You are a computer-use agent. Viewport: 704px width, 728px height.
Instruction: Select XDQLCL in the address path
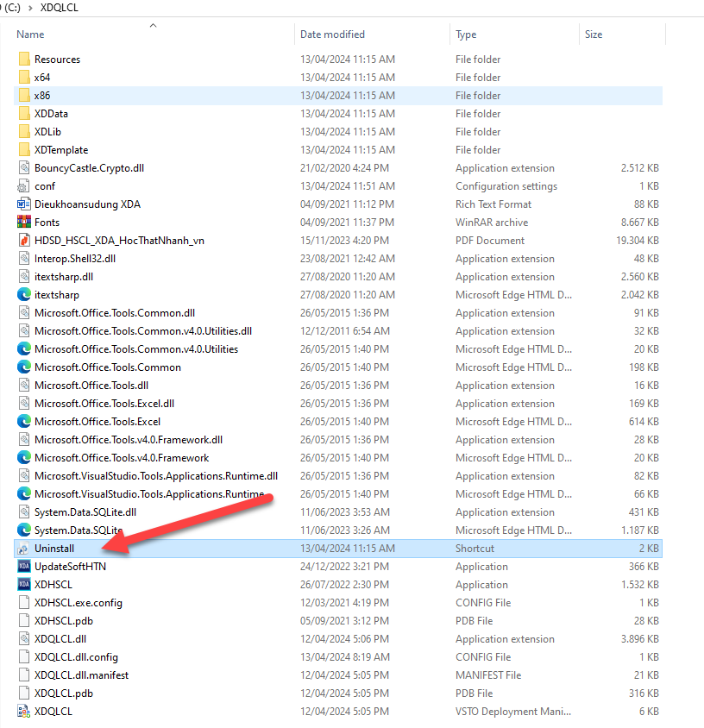tap(60, 8)
